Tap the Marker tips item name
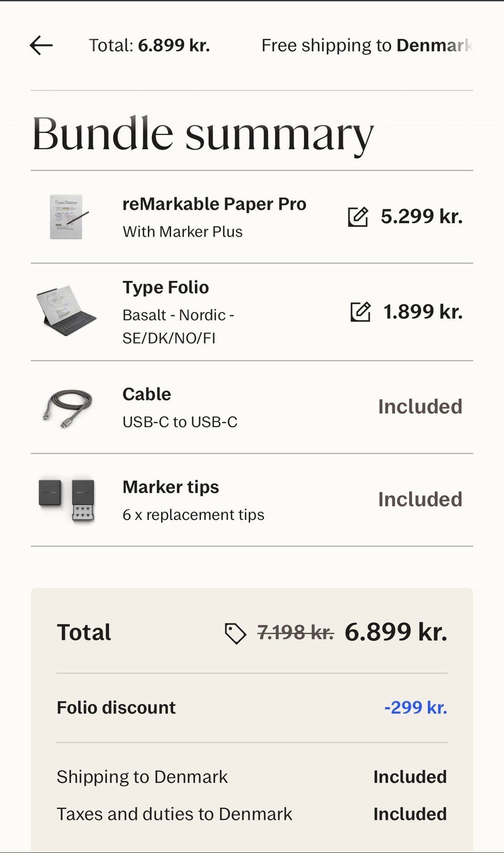The height and width of the screenshot is (853, 504). [x=171, y=487]
